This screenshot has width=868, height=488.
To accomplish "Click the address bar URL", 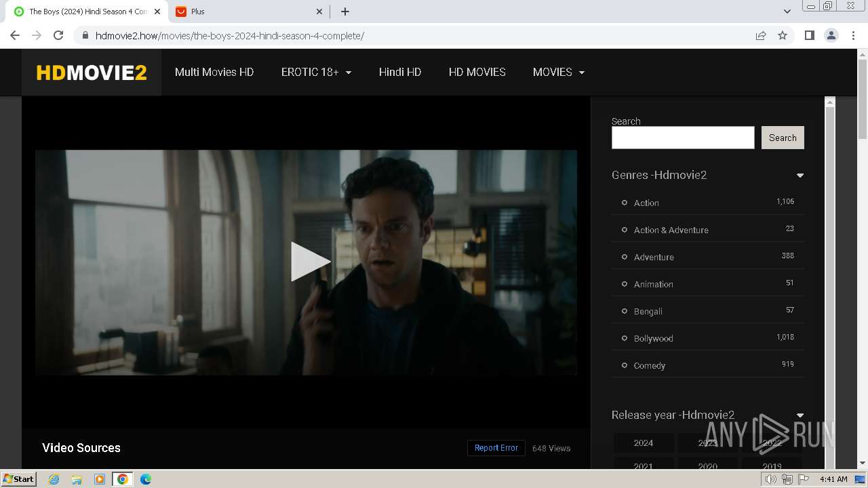I will pyautogui.click(x=230, y=35).
